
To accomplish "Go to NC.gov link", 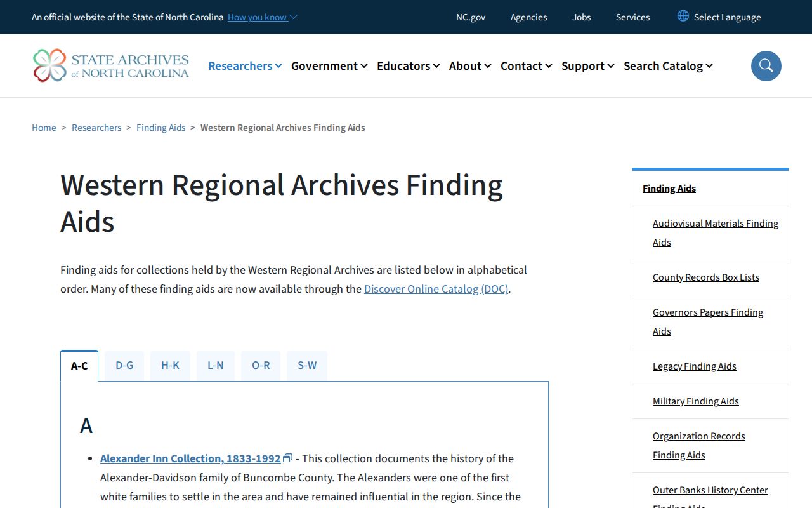I will click(471, 17).
